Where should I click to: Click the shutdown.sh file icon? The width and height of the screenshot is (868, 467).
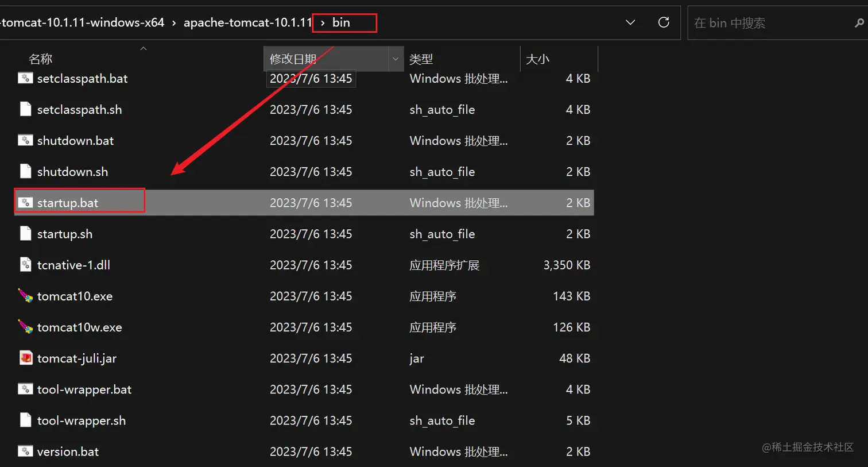(25, 171)
